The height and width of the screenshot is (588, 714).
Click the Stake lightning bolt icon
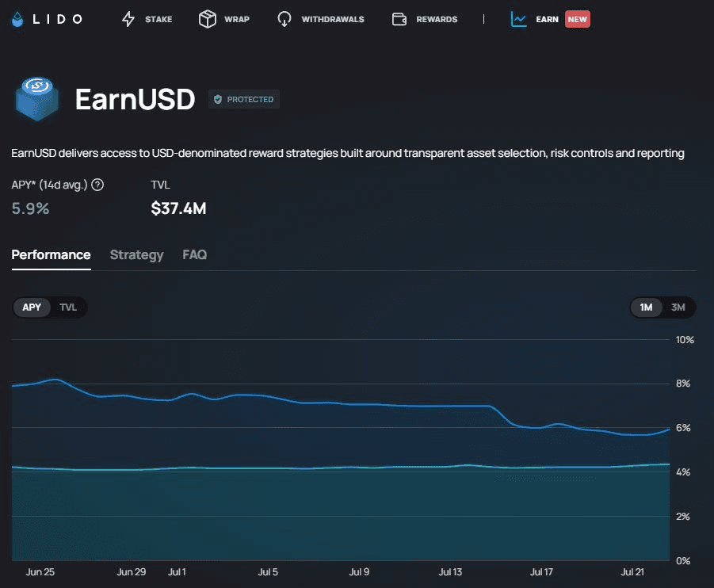(128, 19)
